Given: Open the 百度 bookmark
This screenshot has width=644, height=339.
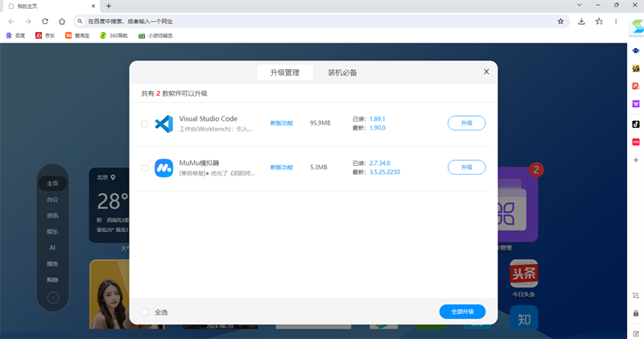Looking at the screenshot, I should (15, 35).
